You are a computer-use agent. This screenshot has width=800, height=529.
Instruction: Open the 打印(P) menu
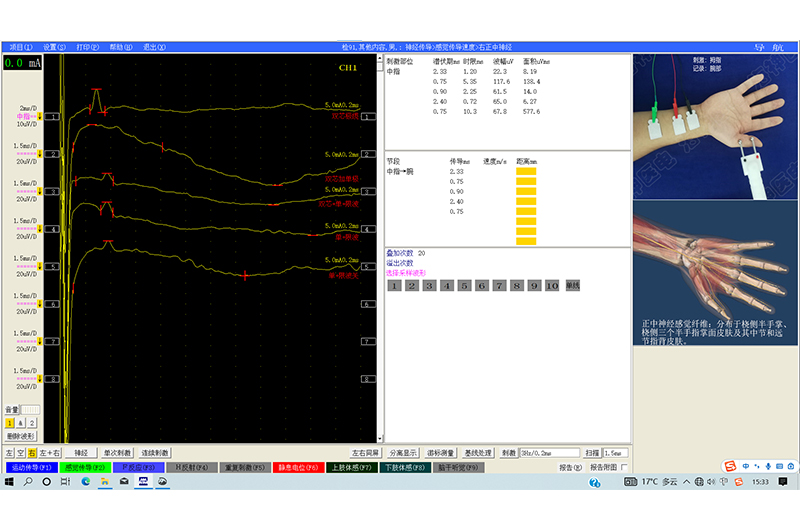tap(88, 47)
